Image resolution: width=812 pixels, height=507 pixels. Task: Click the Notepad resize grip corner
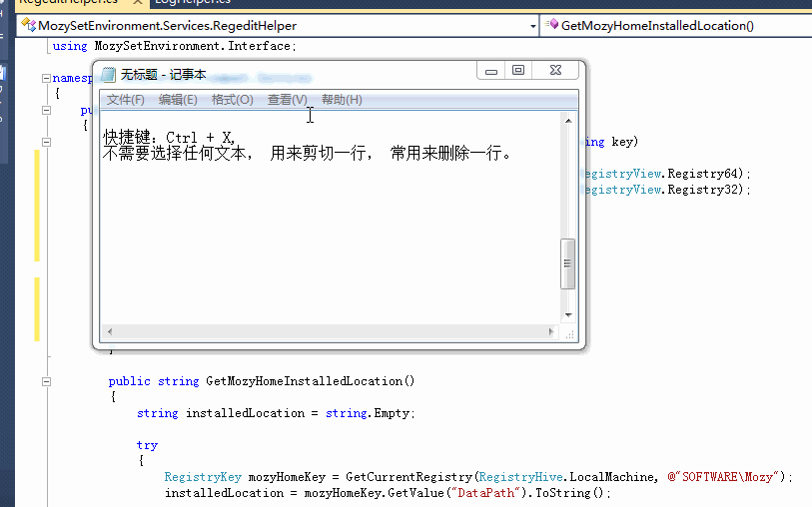point(569,333)
